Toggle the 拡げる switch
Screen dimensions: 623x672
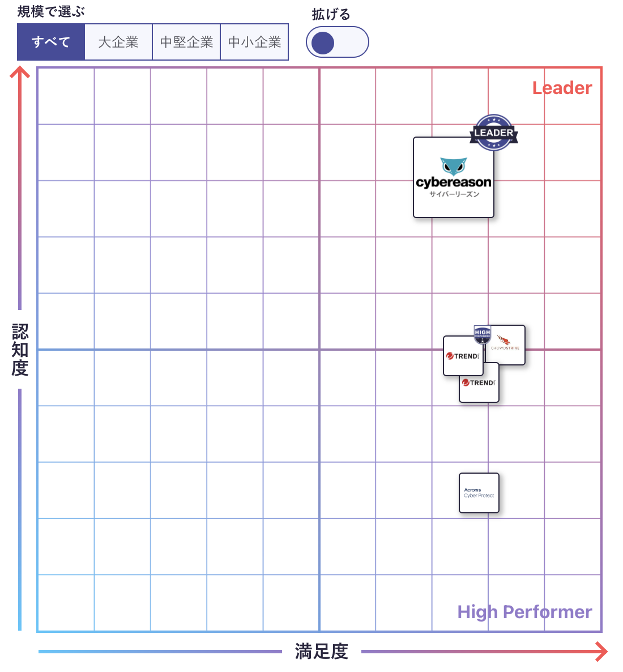point(337,42)
